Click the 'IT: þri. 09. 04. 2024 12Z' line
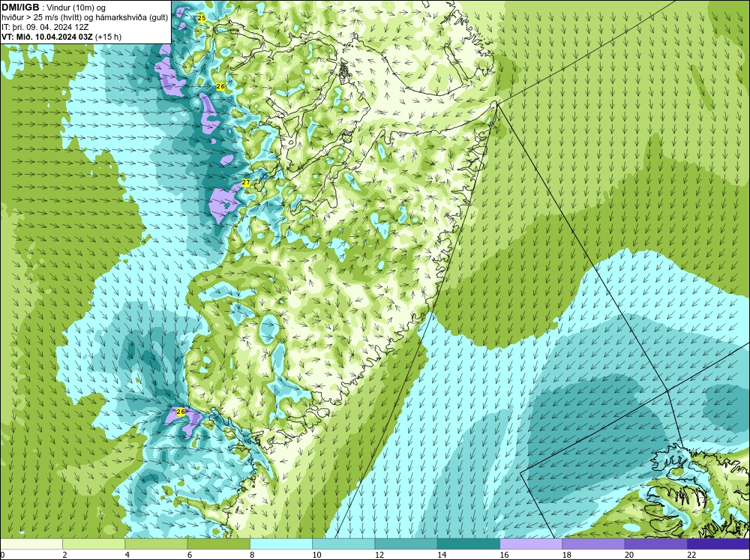The image size is (750, 560). pyautogui.click(x=45, y=27)
